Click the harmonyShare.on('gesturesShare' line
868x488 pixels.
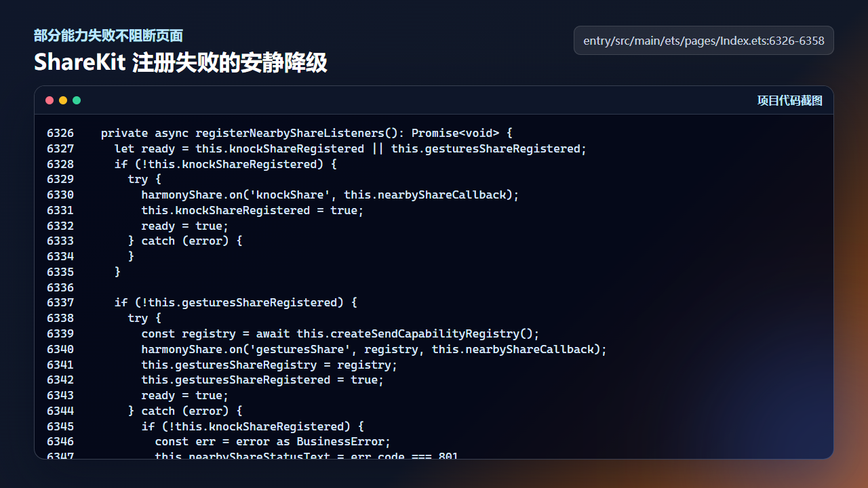pyautogui.click(x=374, y=349)
